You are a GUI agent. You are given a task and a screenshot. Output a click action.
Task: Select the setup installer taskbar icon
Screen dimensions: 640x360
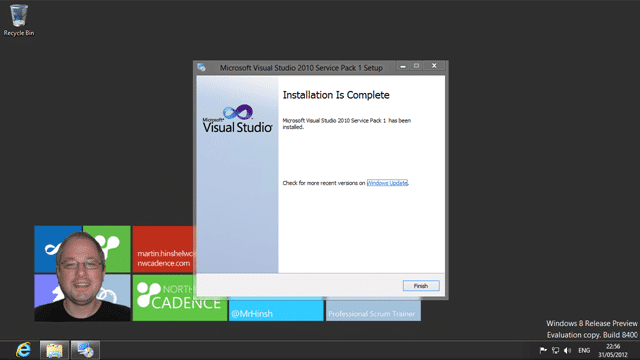[85, 350]
